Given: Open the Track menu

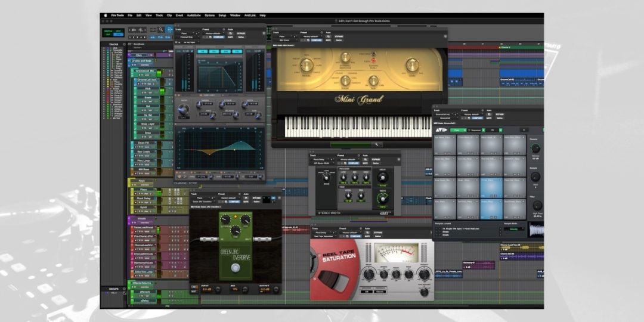Looking at the screenshot, I should coord(159,15).
